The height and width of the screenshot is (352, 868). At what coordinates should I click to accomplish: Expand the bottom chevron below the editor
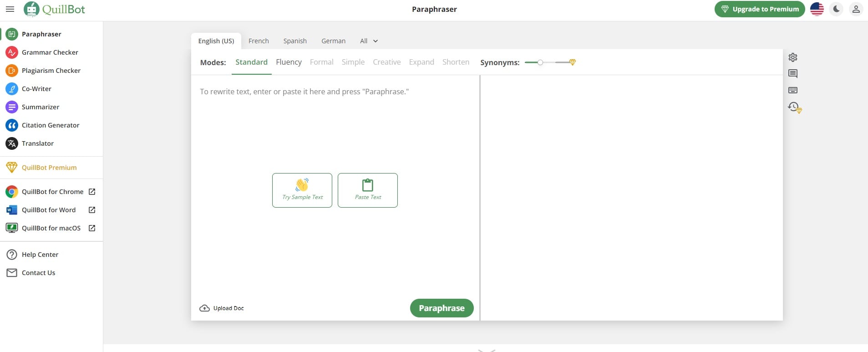pos(487,350)
